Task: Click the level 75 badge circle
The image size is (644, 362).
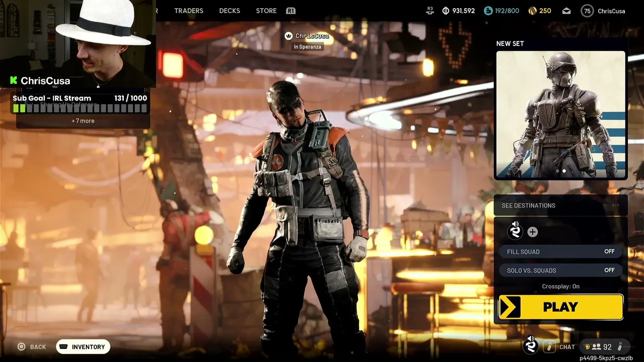Action: [587, 11]
